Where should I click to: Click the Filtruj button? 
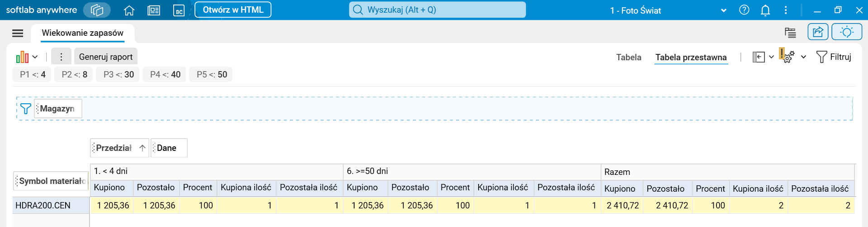(x=834, y=57)
